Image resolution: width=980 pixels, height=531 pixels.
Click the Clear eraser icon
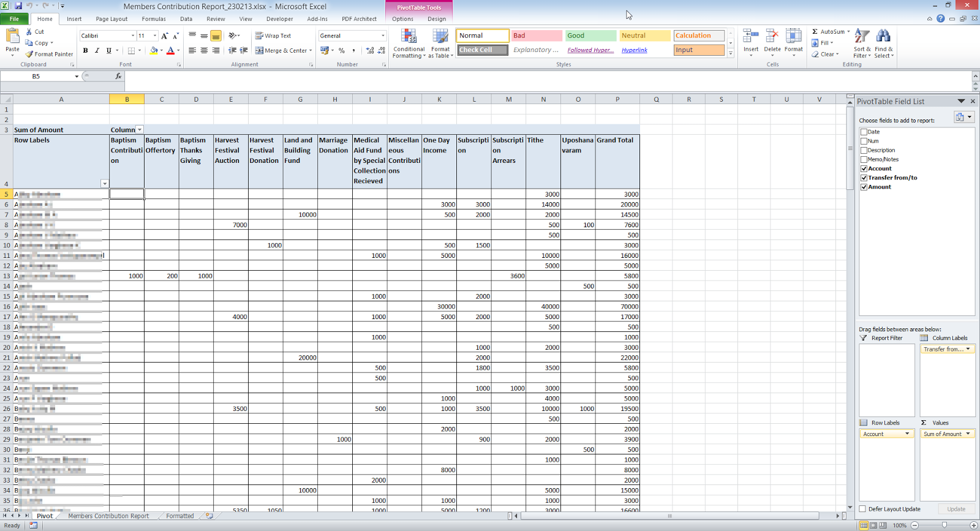(815, 54)
